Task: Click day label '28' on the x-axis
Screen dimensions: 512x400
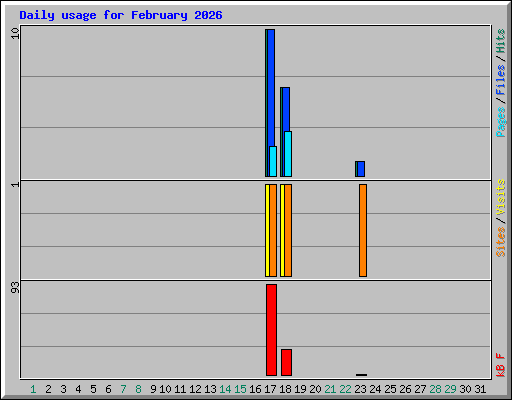Action: [x=435, y=389]
